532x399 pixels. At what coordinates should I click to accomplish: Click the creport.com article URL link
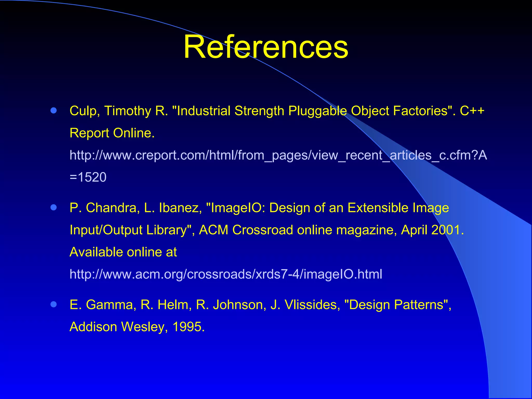(x=278, y=155)
